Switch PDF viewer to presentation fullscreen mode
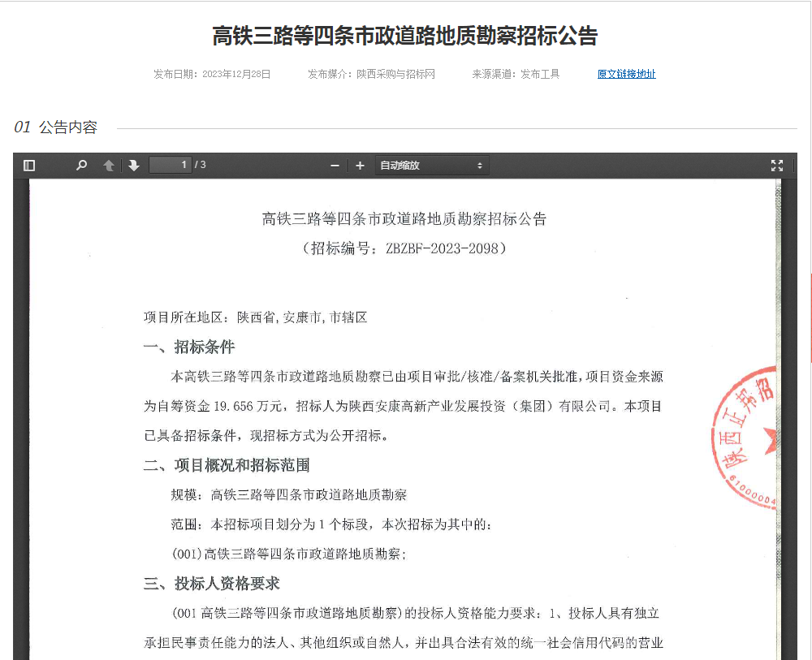812x660 pixels. (777, 165)
